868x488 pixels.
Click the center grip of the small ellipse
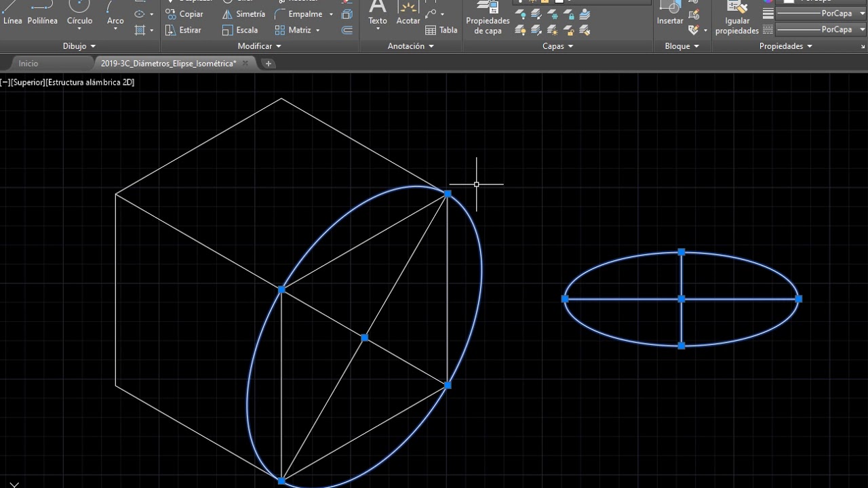[682, 299]
